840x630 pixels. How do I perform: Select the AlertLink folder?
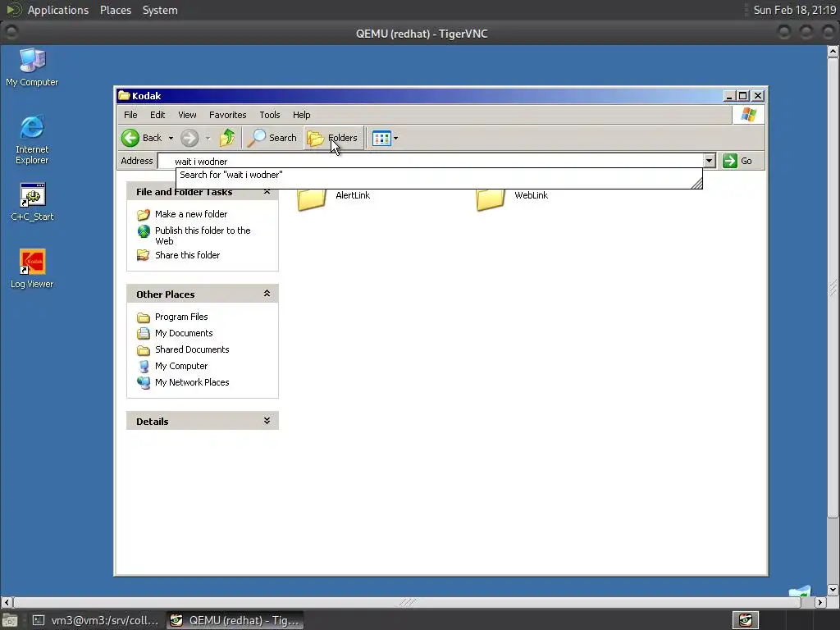(333, 197)
